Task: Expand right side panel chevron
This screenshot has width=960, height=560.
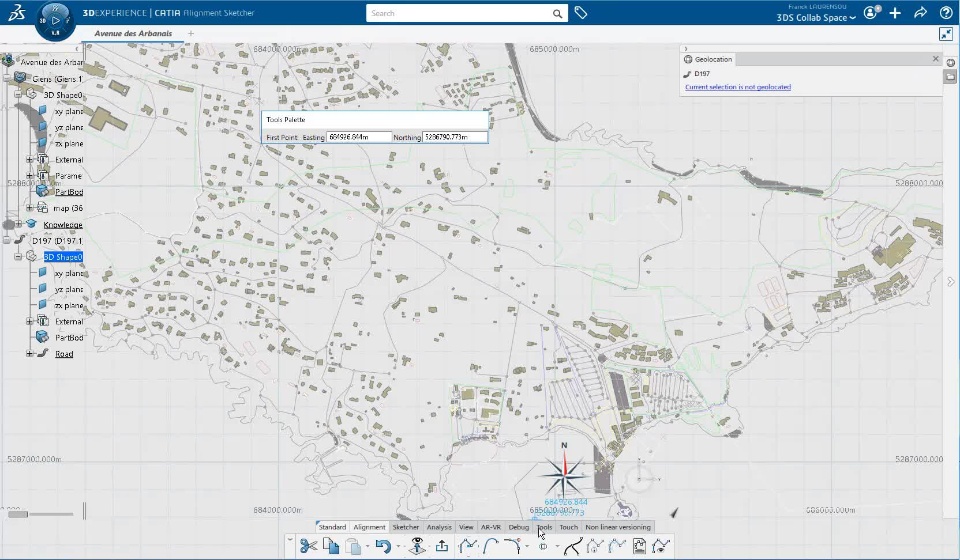Action: [951, 282]
